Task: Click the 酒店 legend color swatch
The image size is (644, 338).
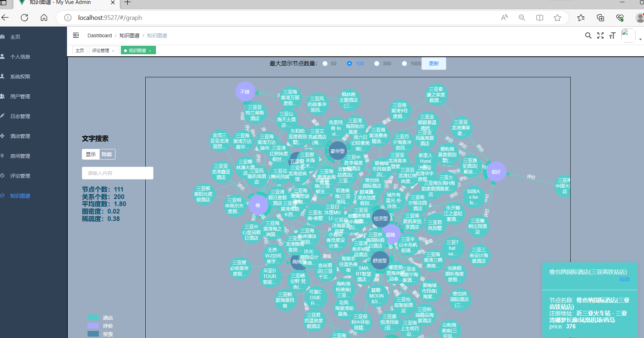Action: (x=93, y=318)
